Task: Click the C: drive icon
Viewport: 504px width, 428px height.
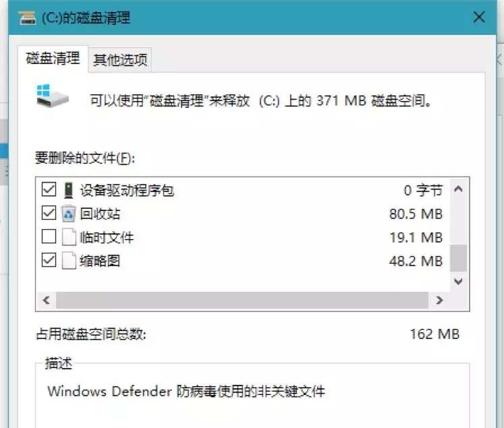Action: coord(53,98)
